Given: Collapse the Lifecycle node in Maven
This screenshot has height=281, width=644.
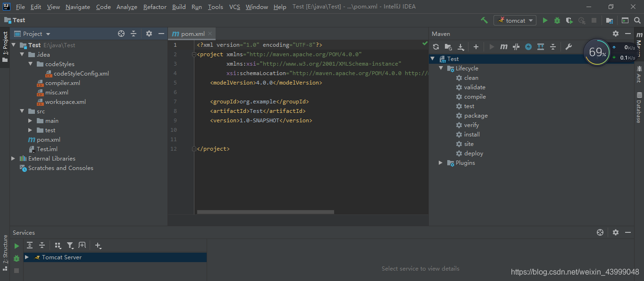Looking at the screenshot, I should pyautogui.click(x=441, y=68).
